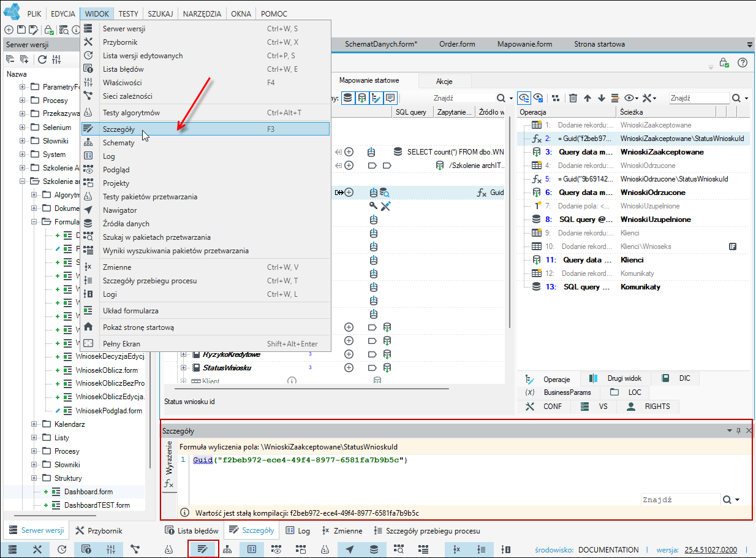Click the Schematy icon in bottom toolbar
This screenshot has height=558, width=756.
[227, 549]
